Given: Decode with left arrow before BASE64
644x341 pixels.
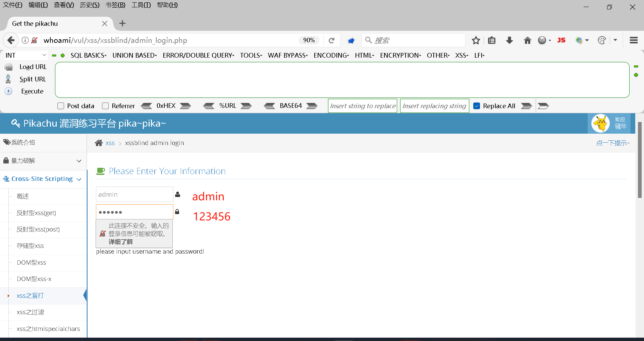Looking at the screenshot, I should [269, 106].
